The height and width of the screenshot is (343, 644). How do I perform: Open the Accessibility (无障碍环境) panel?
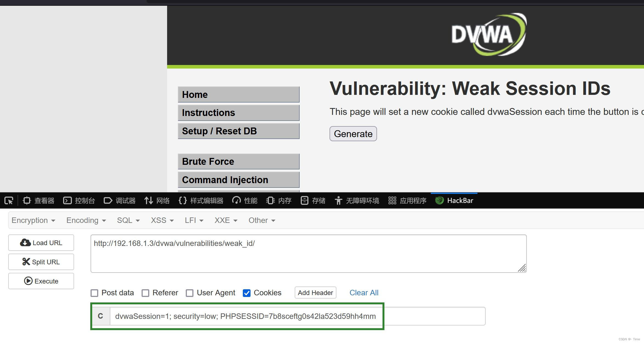tap(357, 201)
